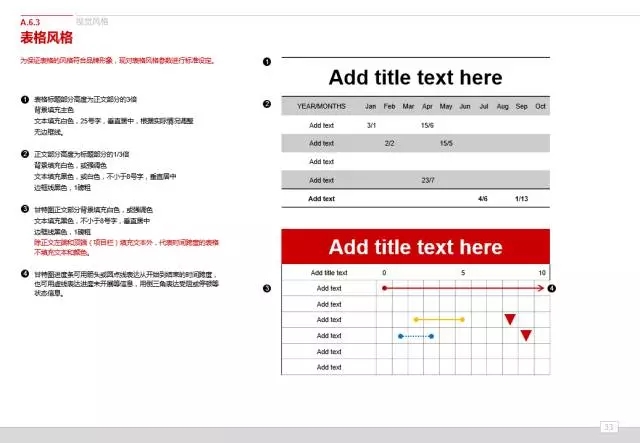Select the YEAR/MONTHS header cell
The width and height of the screenshot is (640, 443).
[x=321, y=106]
